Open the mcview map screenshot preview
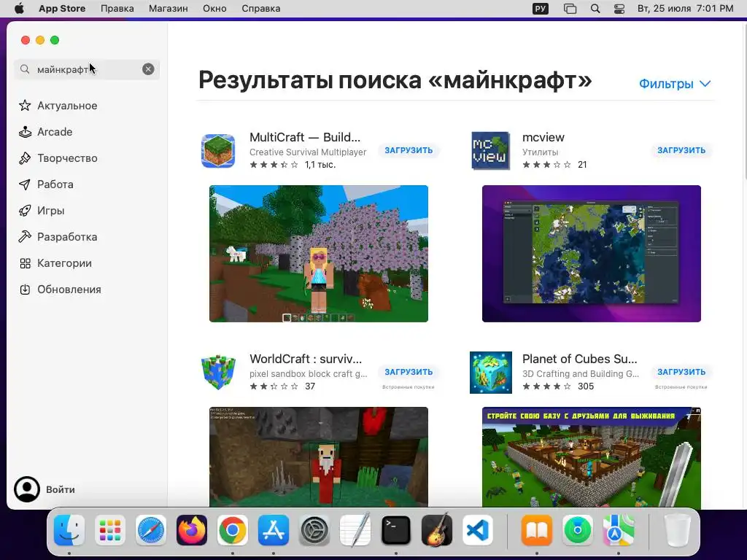The image size is (747, 560). [x=591, y=254]
